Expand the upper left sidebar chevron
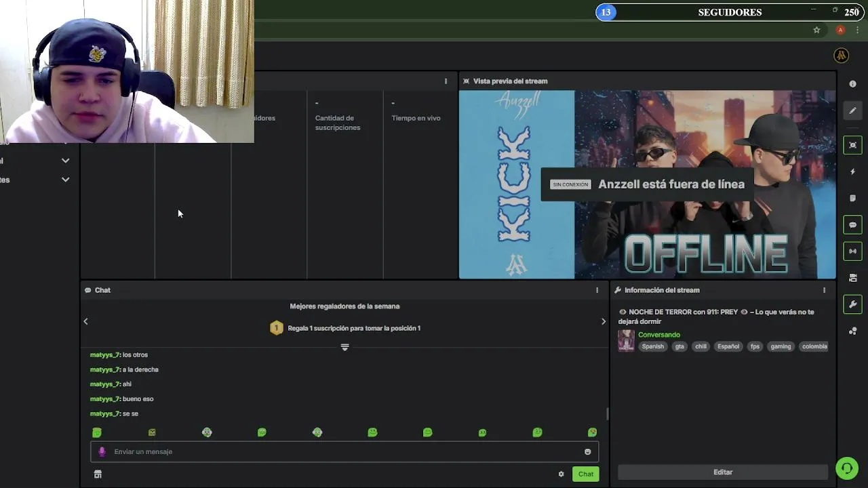Image resolution: width=868 pixels, height=488 pixels. point(65,161)
